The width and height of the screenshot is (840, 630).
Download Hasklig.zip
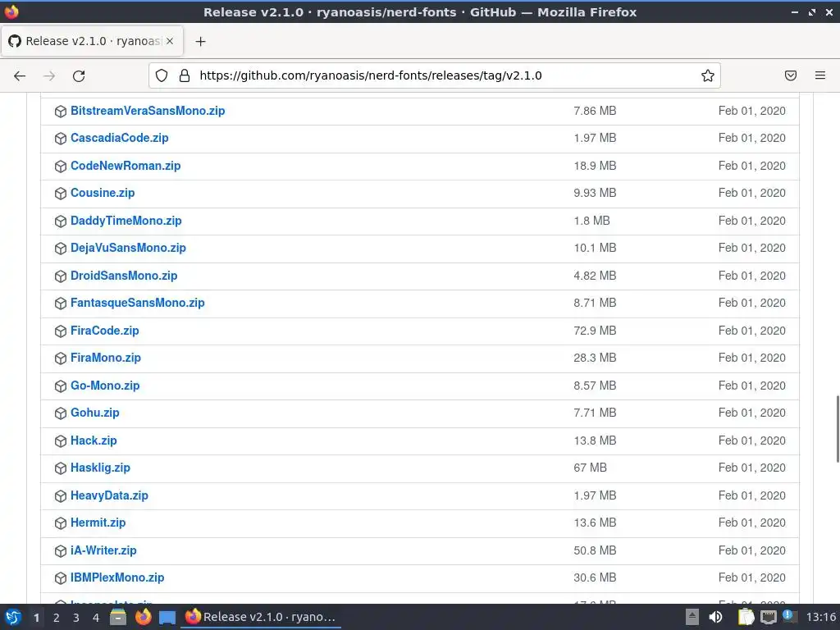(100, 468)
